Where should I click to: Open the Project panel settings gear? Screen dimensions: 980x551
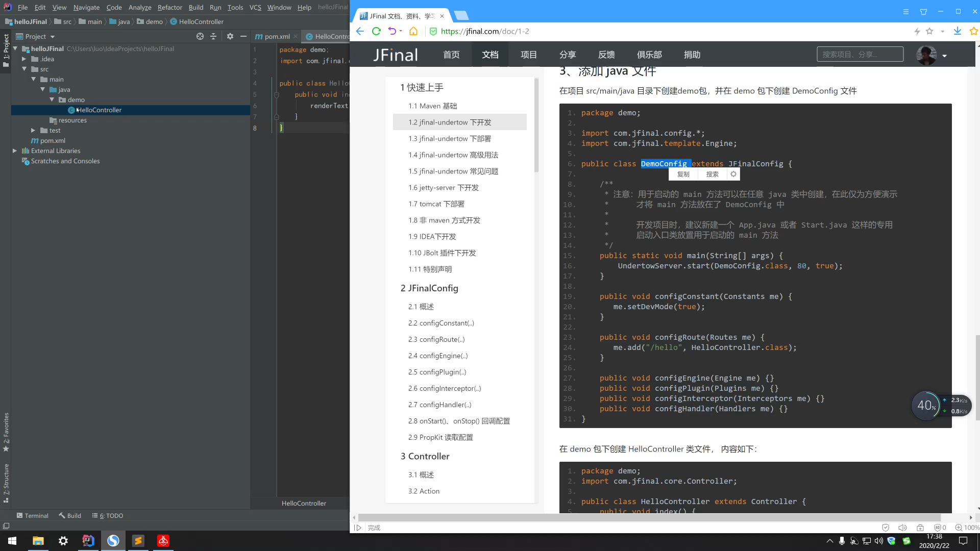click(230, 36)
